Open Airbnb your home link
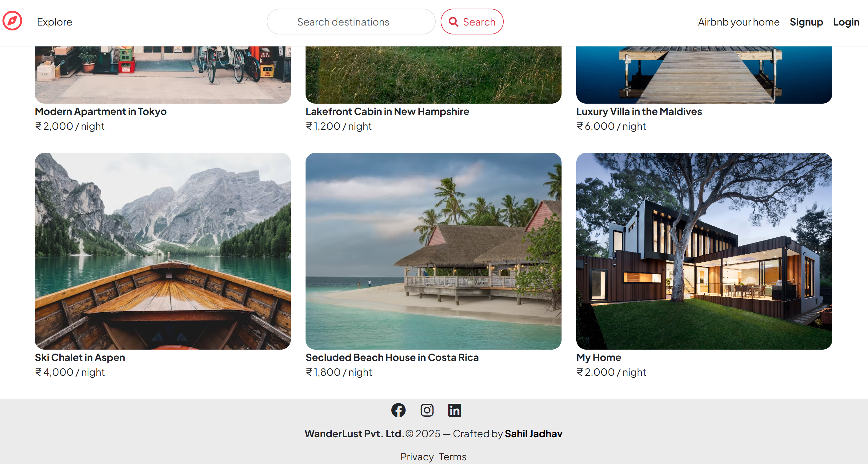This screenshot has width=868, height=464. 738,22
